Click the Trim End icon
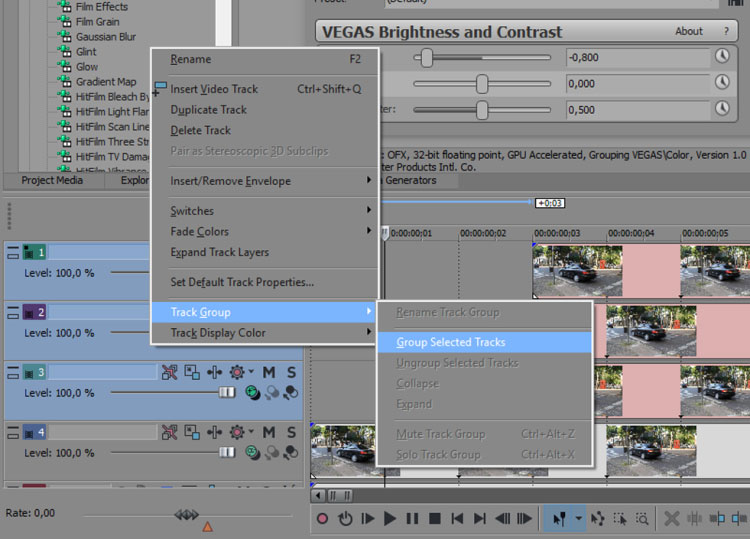This screenshot has width=750, height=539. [x=739, y=518]
